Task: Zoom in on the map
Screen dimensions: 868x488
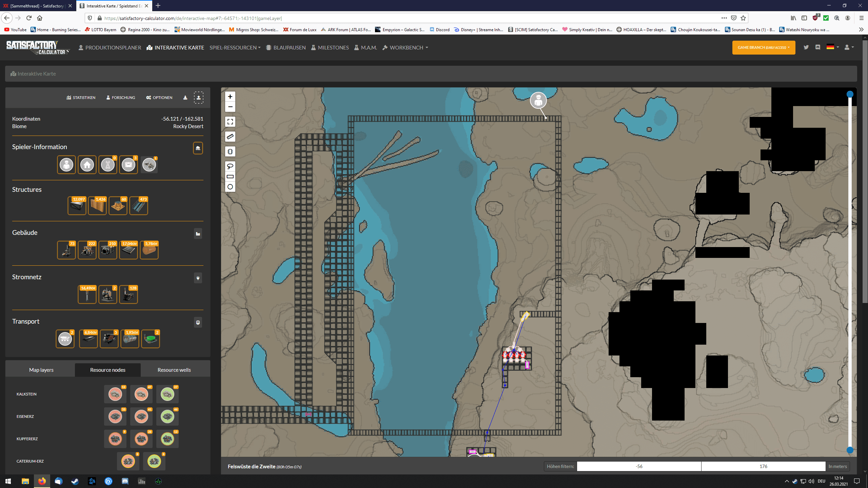Action: point(230,97)
